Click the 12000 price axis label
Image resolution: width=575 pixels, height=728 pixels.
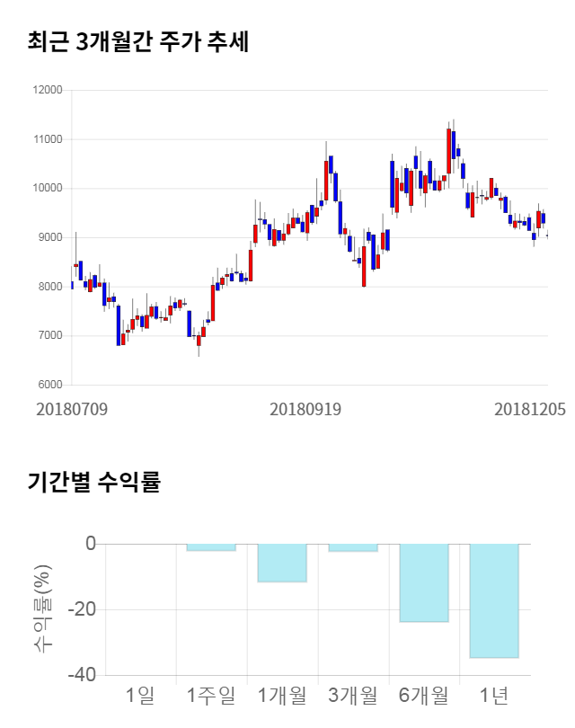(x=45, y=90)
